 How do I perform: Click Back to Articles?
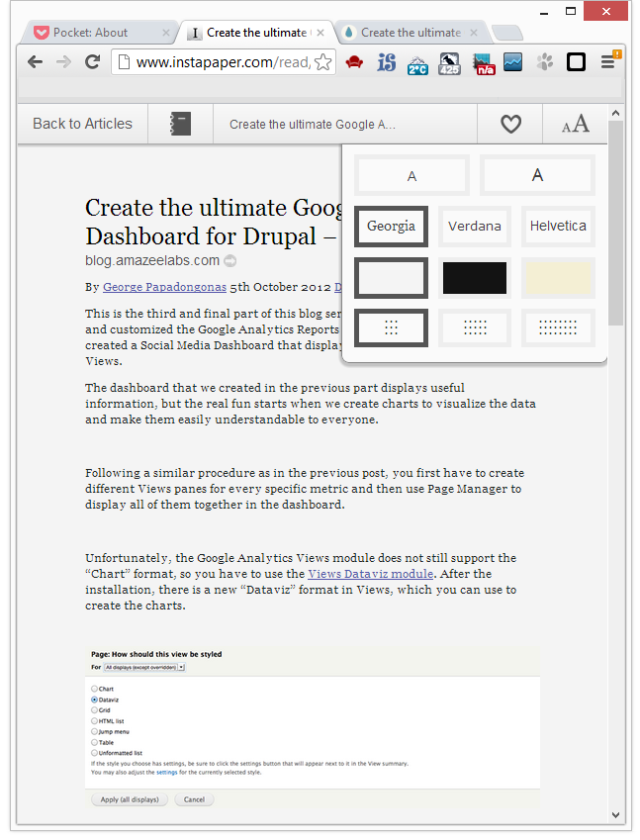(x=82, y=124)
